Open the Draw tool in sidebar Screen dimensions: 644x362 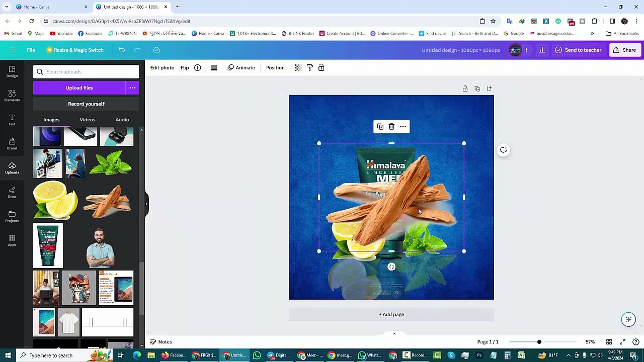tap(12, 192)
